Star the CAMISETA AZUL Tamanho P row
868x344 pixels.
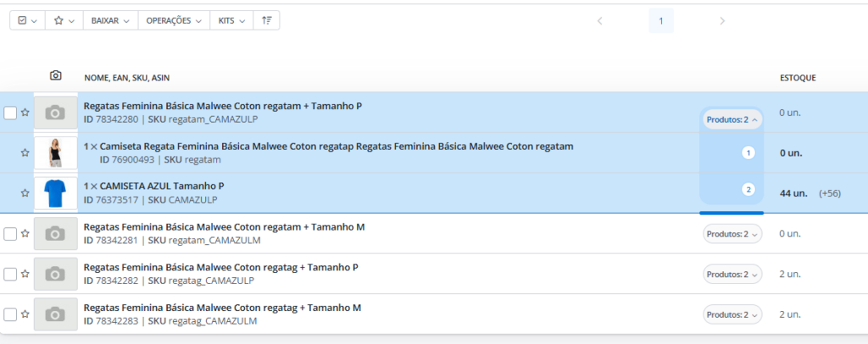coord(25,193)
